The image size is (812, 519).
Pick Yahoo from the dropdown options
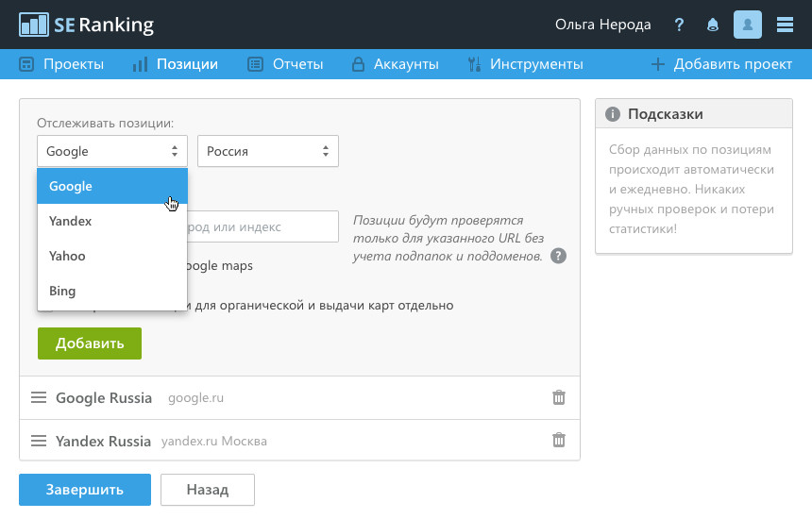(x=112, y=256)
